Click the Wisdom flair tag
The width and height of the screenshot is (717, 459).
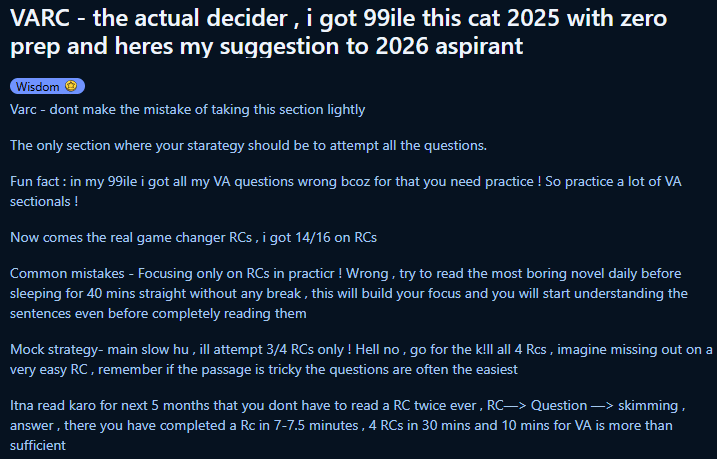pos(47,86)
